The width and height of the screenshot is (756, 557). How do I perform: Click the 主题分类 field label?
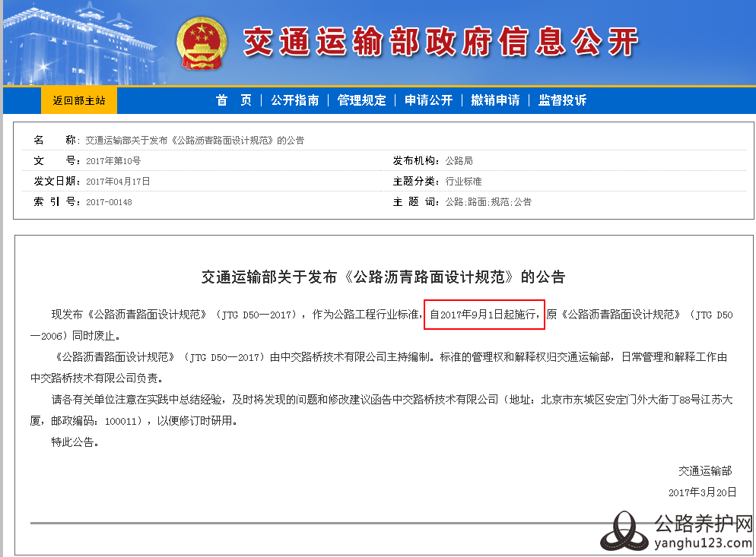pyautogui.click(x=416, y=181)
